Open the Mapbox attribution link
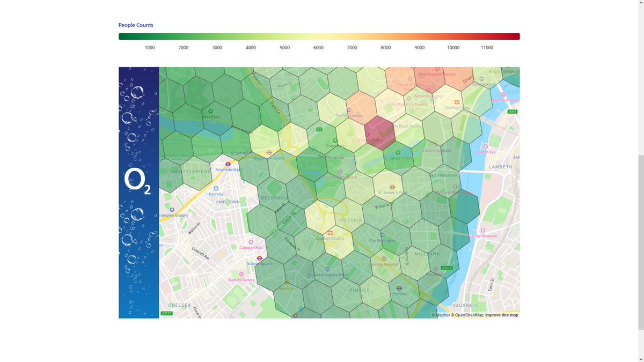 441,315
